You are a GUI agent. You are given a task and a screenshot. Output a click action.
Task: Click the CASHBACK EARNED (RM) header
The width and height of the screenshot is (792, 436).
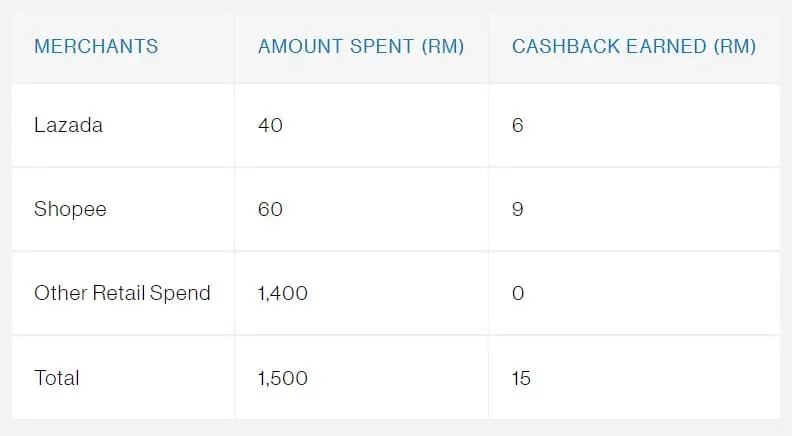pyautogui.click(x=633, y=47)
